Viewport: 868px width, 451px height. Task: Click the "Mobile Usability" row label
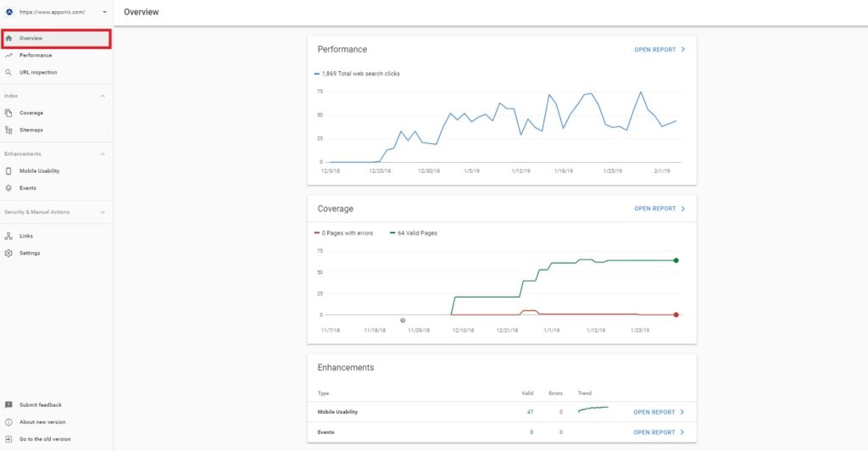click(x=337, y=412)
